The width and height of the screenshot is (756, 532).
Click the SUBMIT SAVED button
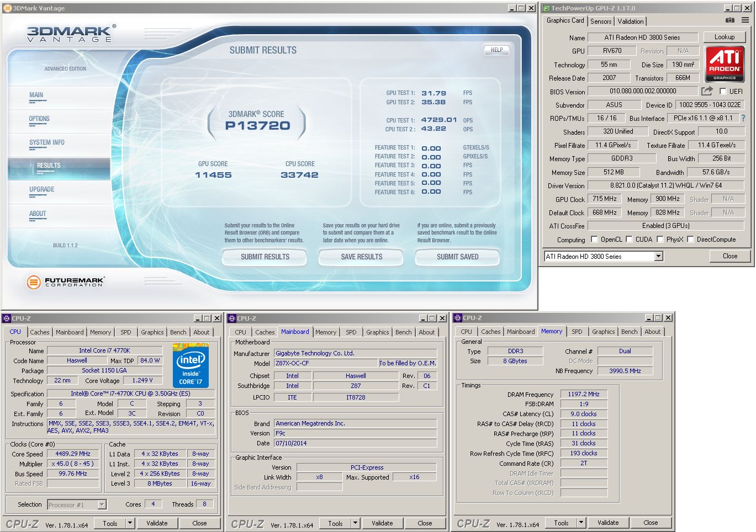458,257
